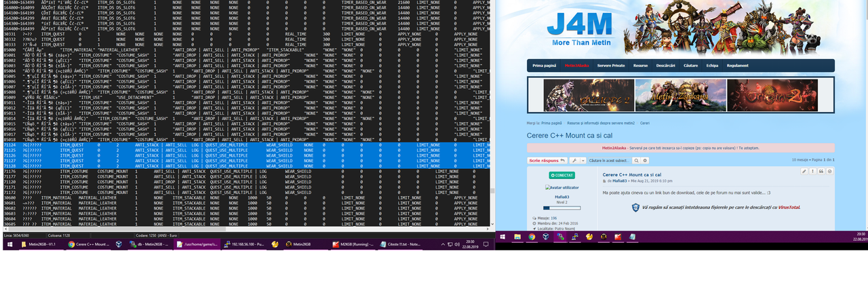Open the 'Metin2Alaska' navigation menu item
Image resolution: width=868 pixels, height=308 pixels.
click(x=576, y=66)
